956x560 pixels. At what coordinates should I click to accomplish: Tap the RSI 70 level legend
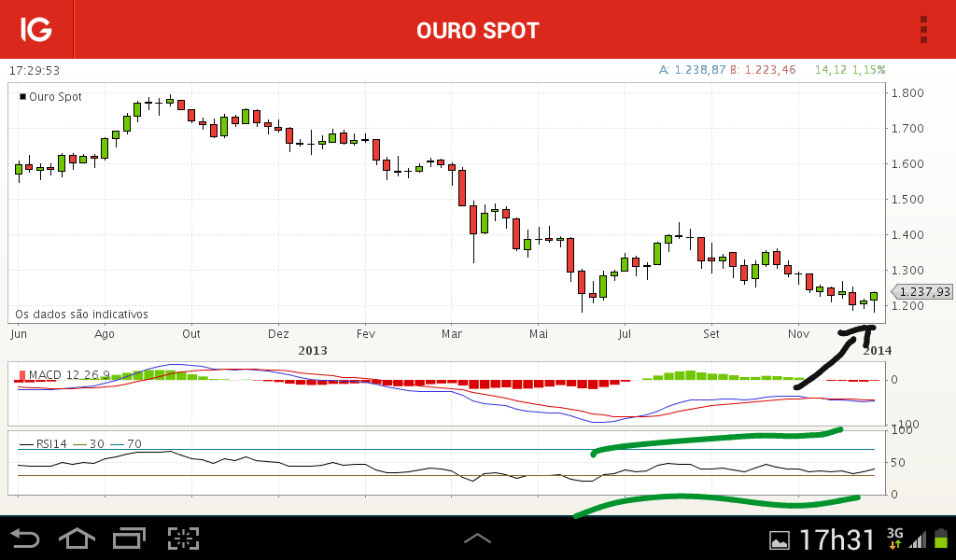(126, 444)
